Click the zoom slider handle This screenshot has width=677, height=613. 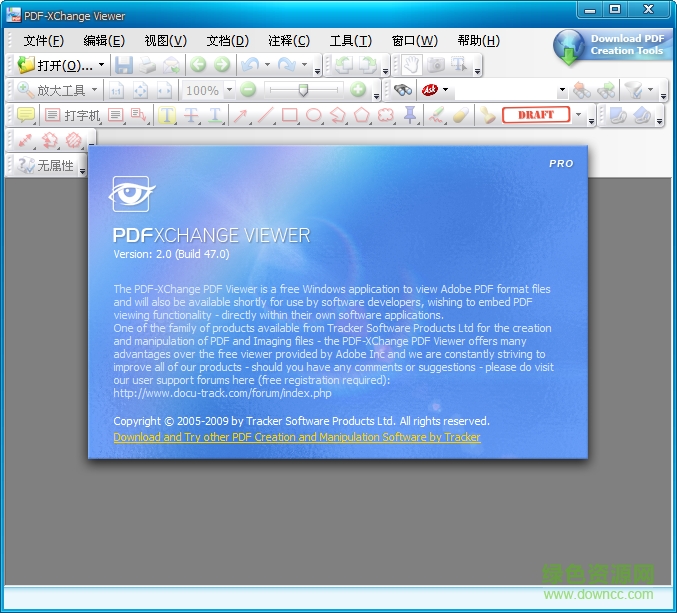pyautogui.click(x=303, y=90)
